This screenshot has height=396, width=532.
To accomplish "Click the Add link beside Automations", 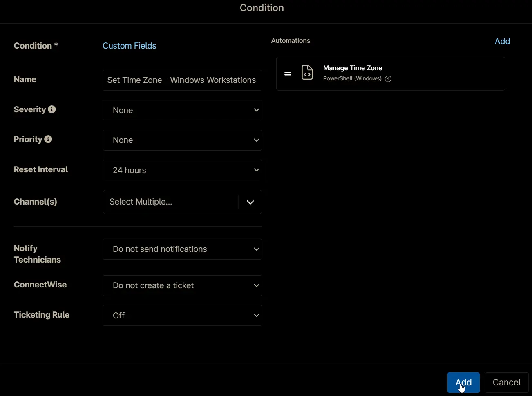I will point(502,41).
